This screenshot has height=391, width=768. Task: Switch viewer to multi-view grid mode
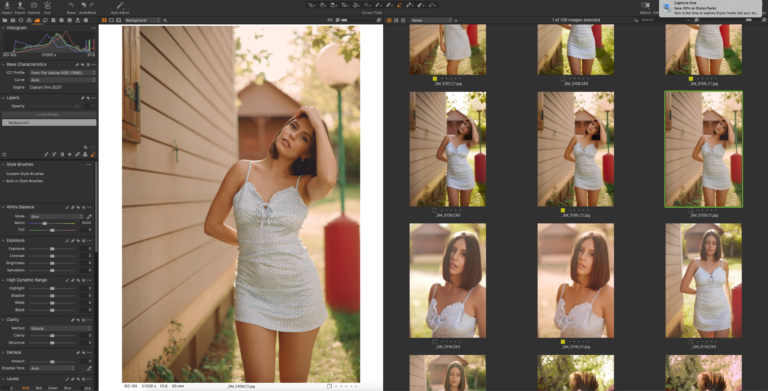click(x=104, y=20)
